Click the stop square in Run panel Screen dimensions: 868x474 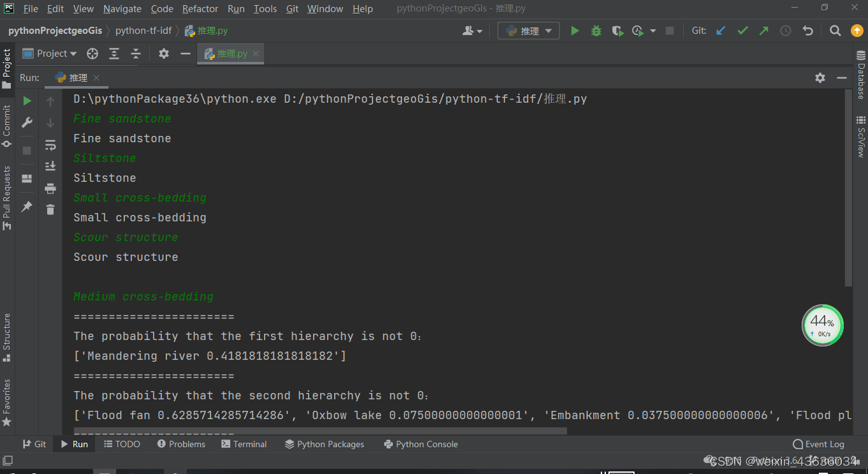[x=27, y=151]
